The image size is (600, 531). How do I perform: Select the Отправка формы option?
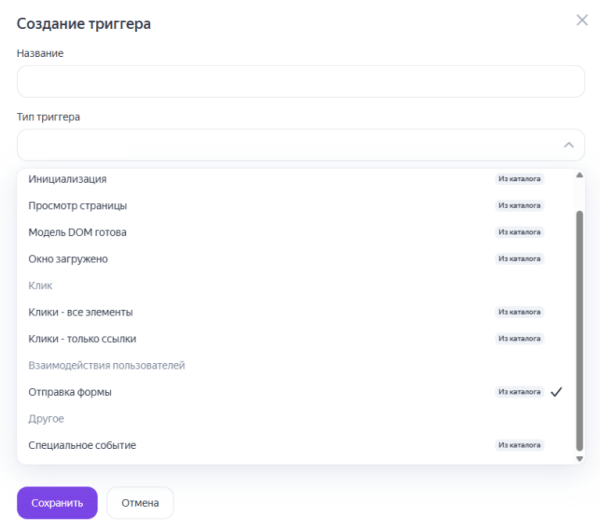pos(70,392)
